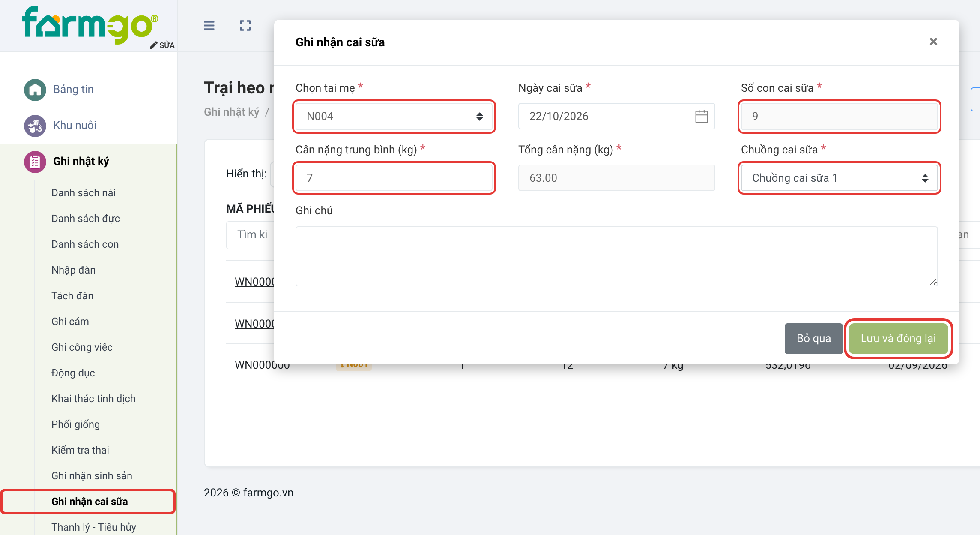Toggle fullscreen mode icon

tap(245, 26)
